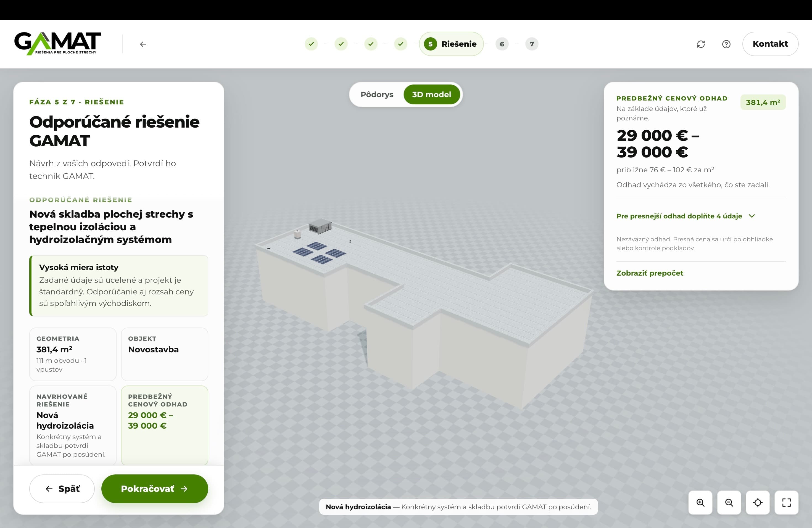Image resolution: width=812 pixels, height=528 pixels.
Task: Open the Kontakt button
Action: (770, 44)
